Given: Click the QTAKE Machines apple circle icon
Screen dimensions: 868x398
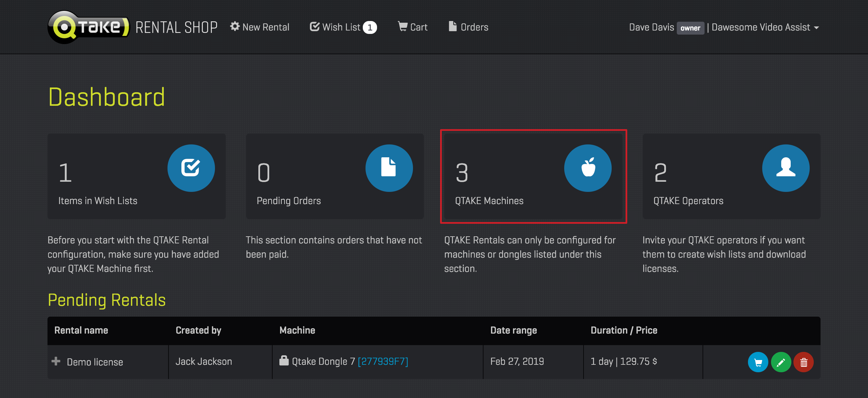Looking at the screenshot, I should [588, 168].
